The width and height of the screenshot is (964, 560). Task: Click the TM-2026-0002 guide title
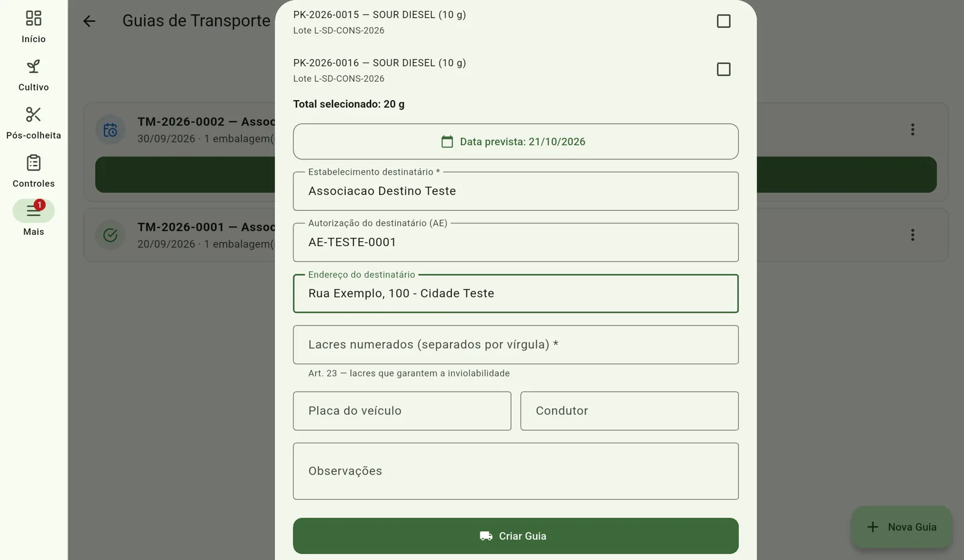[x=206, y=122]
